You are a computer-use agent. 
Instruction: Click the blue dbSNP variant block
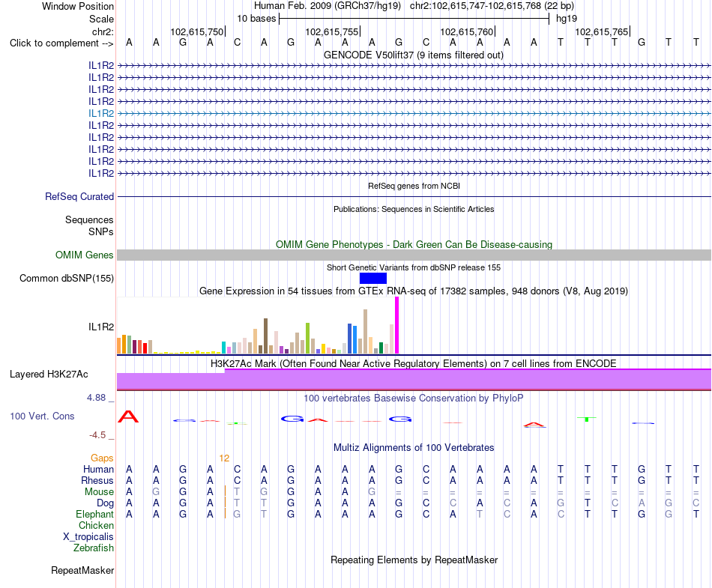[x=372, y=278]
